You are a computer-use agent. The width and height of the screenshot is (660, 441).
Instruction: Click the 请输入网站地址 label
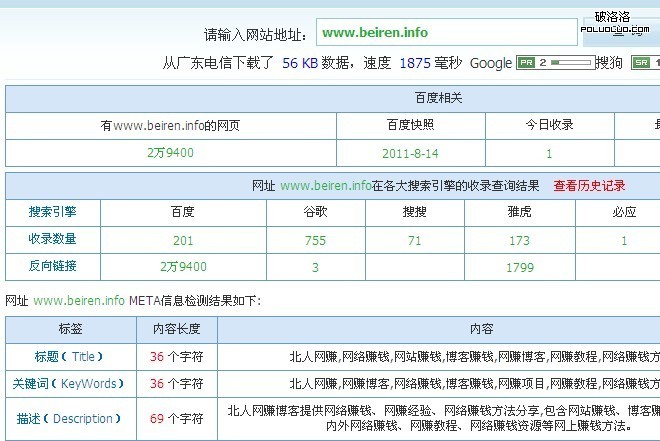click(x=256, y=35)
